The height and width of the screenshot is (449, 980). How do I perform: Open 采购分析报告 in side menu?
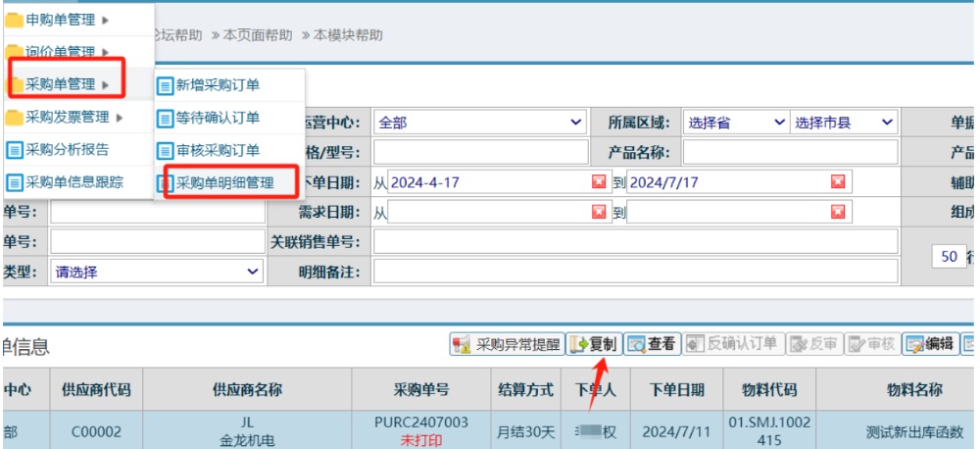(x=67, y=150)
